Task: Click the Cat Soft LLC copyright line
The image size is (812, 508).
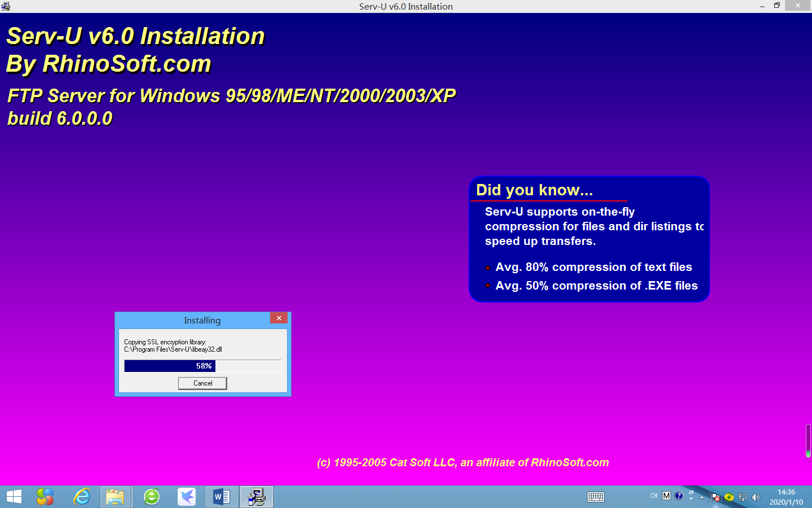Action: (463, 463)
